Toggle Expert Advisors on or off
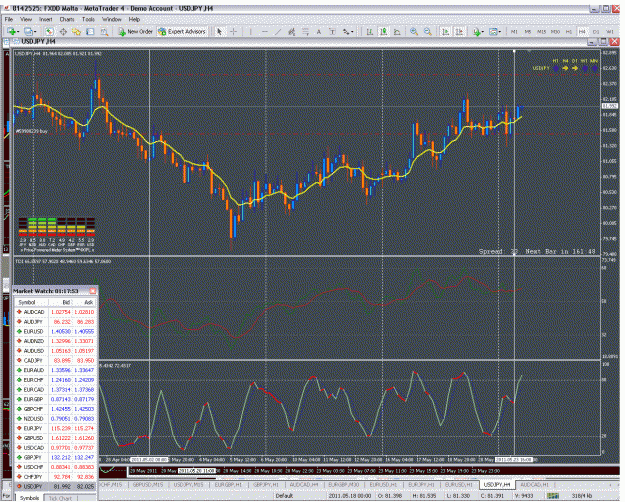 click(182, 31)
